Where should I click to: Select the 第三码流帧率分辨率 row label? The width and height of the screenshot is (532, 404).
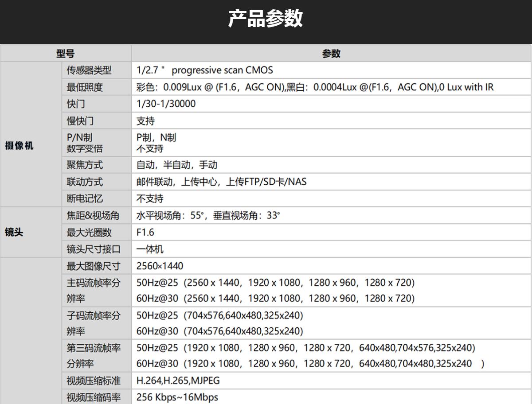(x=94, y=356)
